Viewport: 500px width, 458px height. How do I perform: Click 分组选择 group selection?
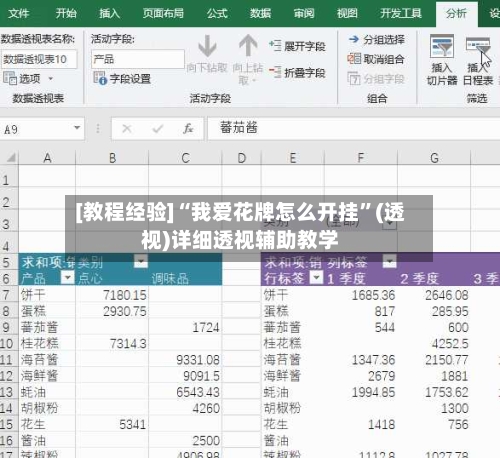[x=376, y=40]
